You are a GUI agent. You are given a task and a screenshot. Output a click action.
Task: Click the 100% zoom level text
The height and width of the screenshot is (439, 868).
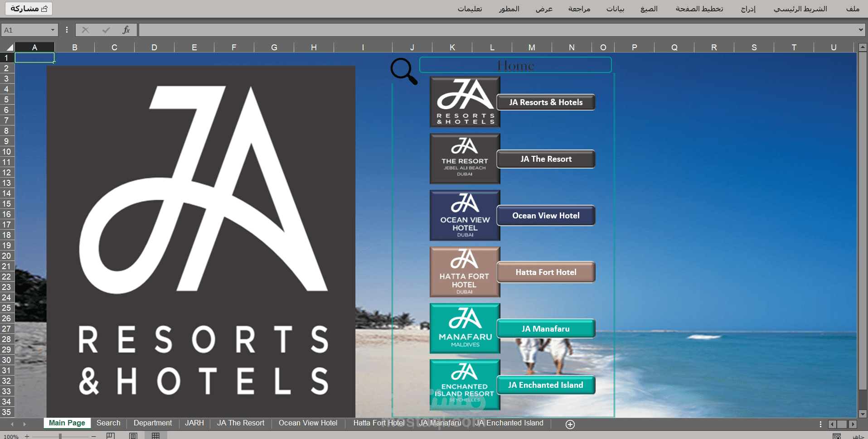click(11, 437)
